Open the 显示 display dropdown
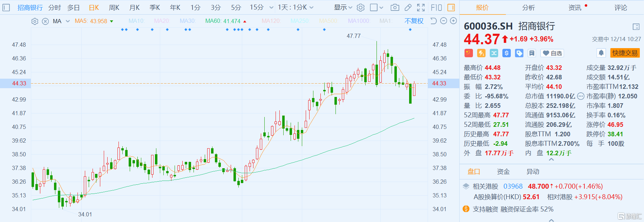Viewport: 644px width, 222px height. [x=343, y=7]
